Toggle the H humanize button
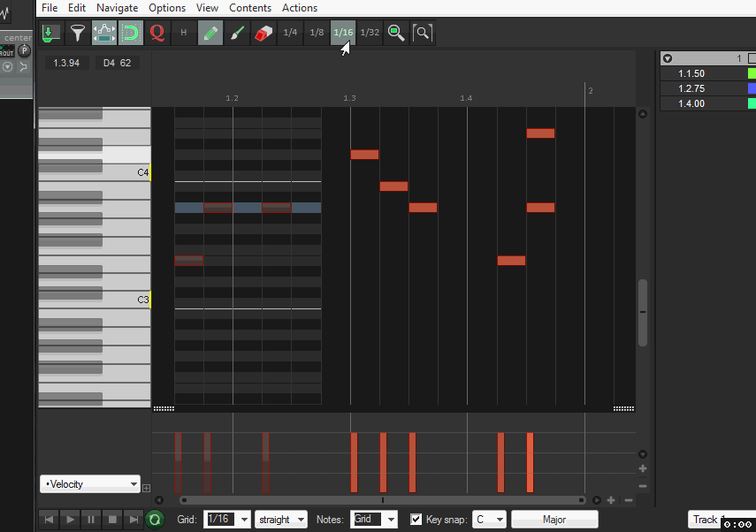Image resolution: width=756 pixels, height=532 pixels. (184, 33)
